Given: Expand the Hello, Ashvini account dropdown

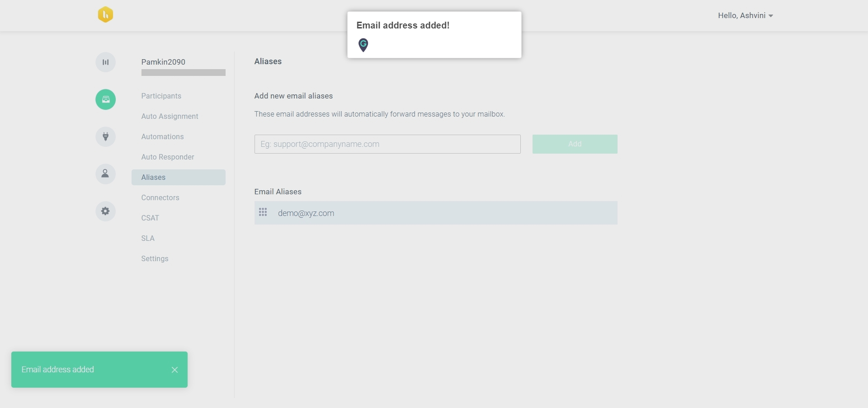Looking at the screenshot, I should 745,15.
